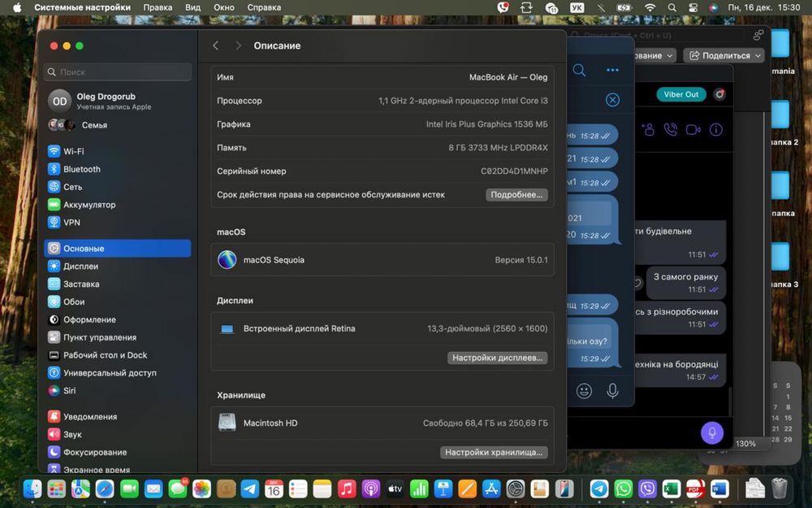Start a Viber voice call
812x508 pixels.
point(670,129)
